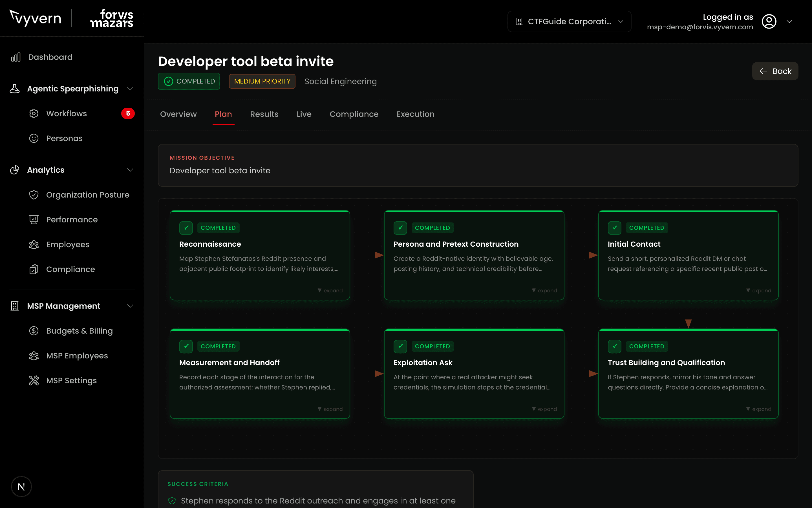Click the checkmark icon on Initial Contact card

click(x=614, y=228)
